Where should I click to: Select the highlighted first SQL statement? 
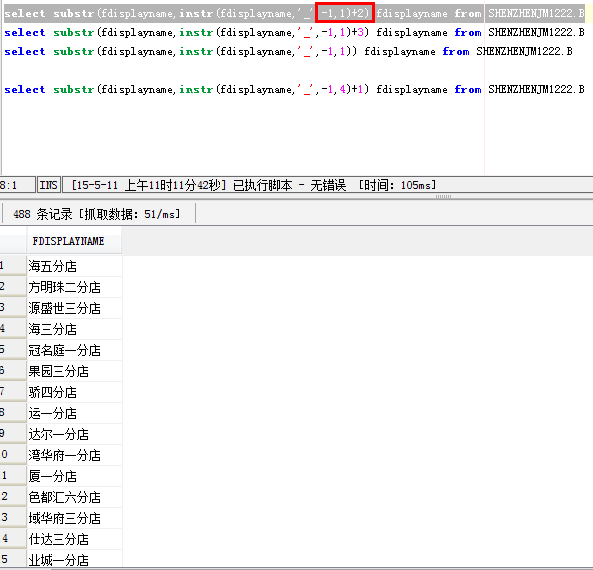[x=294, y=14]
